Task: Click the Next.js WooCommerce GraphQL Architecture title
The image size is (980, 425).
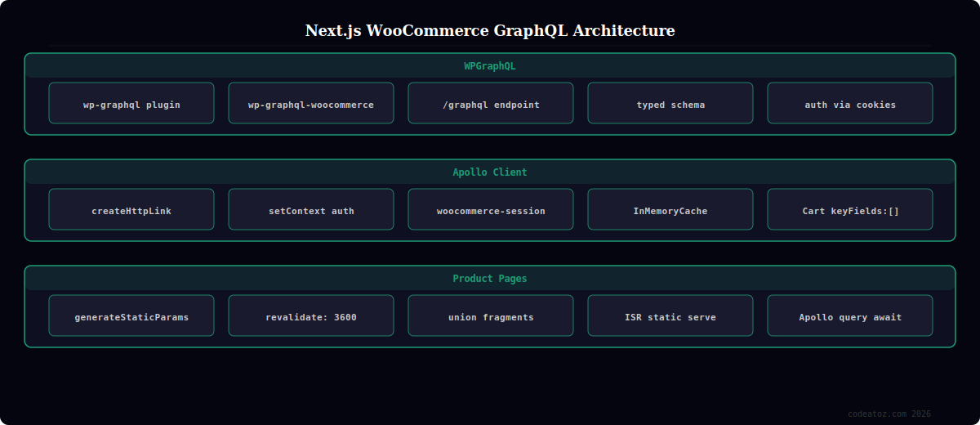Action: [490, 31]
